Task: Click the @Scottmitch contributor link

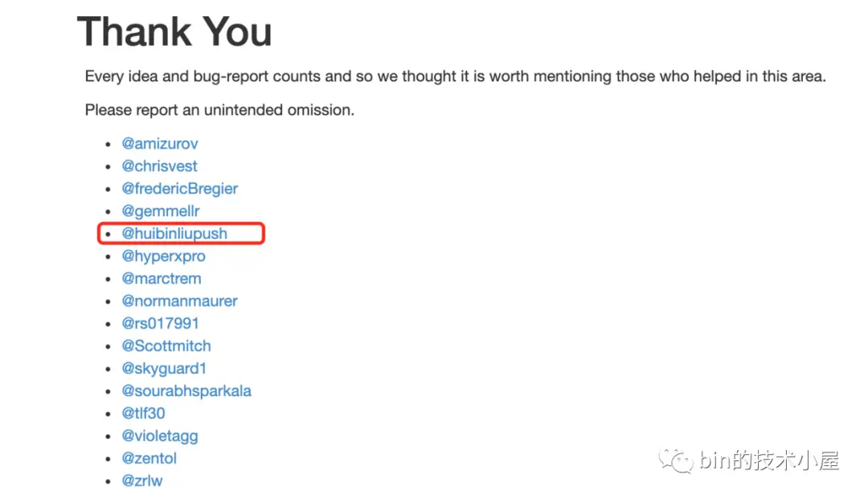Action: [166, 346]
